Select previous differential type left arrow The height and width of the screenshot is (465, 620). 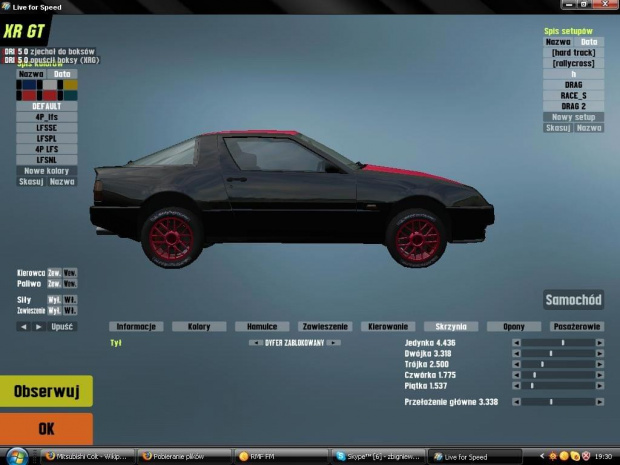click(255, 343)
